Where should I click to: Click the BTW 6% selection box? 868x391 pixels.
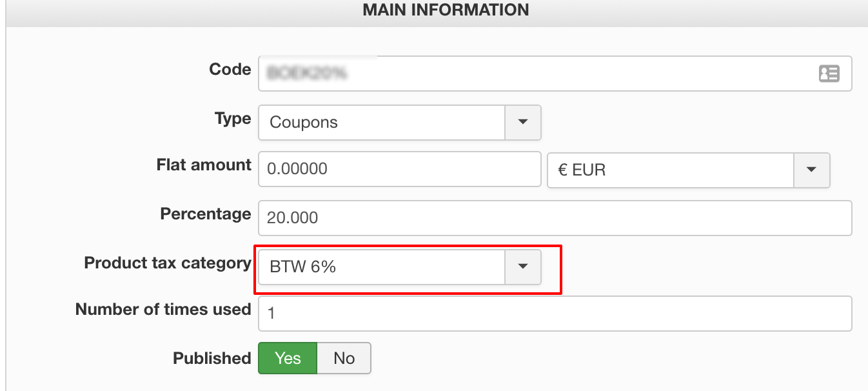[x=381, y=266]
